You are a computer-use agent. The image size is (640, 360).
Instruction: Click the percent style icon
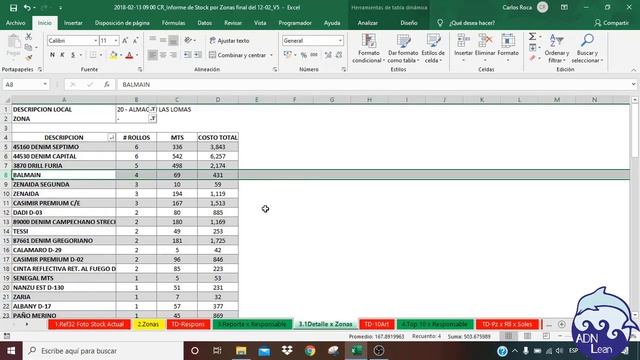click(304, 55)
